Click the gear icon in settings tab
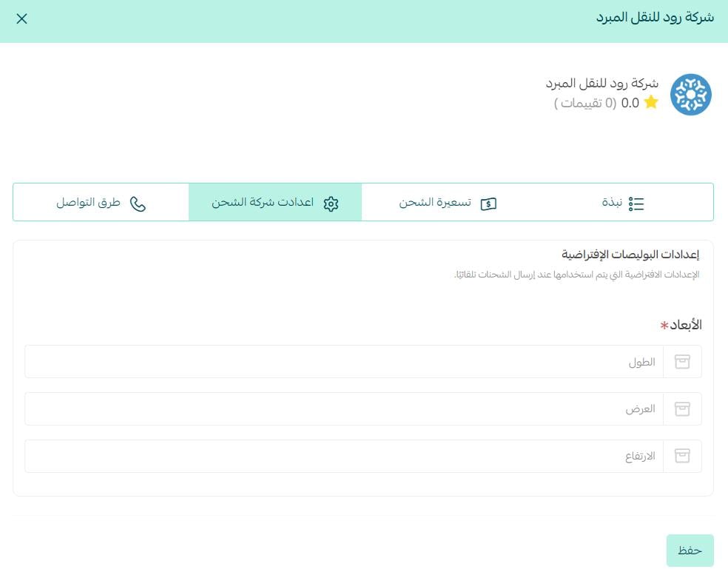The width and height of the screenshot is (728, 575). [331, 204]
